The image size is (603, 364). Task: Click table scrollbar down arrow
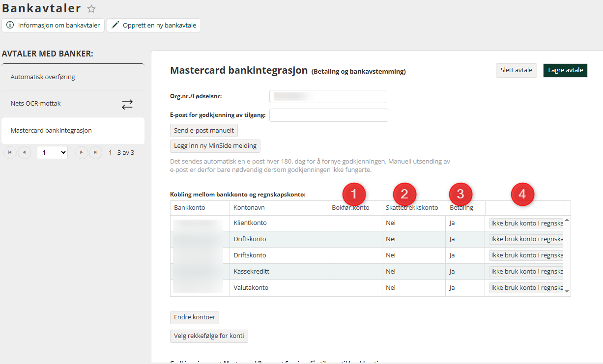[x=567, y=292]
